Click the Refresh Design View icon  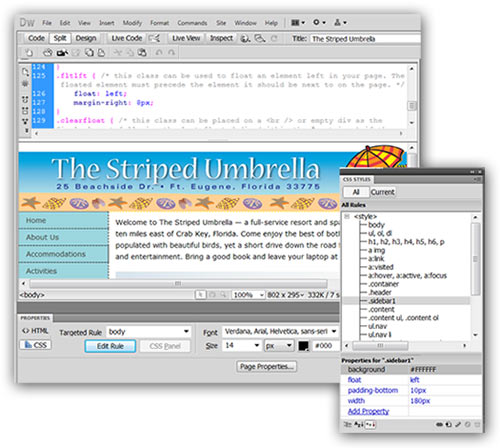point(274,38)
